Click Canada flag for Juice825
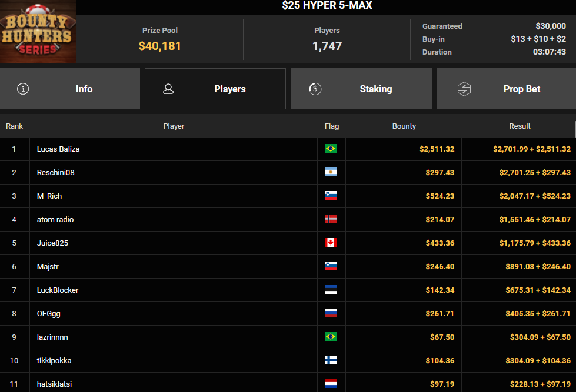576x392 pixels. tap(331, 243)
